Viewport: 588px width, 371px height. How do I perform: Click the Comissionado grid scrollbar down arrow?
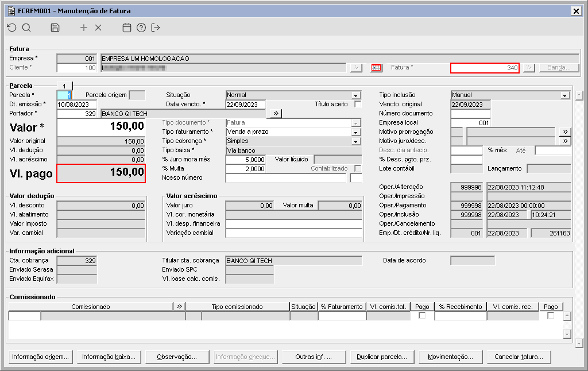pos(567,334)
